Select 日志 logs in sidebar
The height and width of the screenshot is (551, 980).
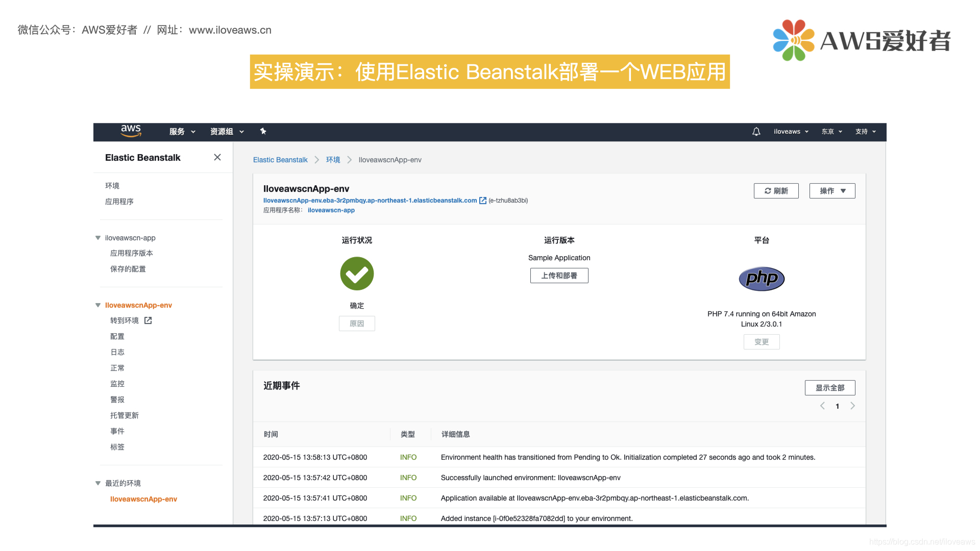click(x=117, y=352)
